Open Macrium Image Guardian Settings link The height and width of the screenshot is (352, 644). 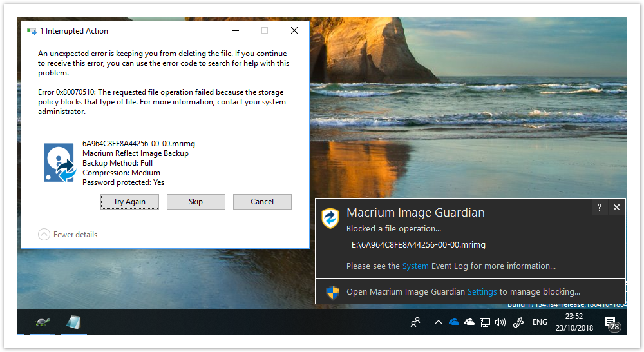click(482, 292)
